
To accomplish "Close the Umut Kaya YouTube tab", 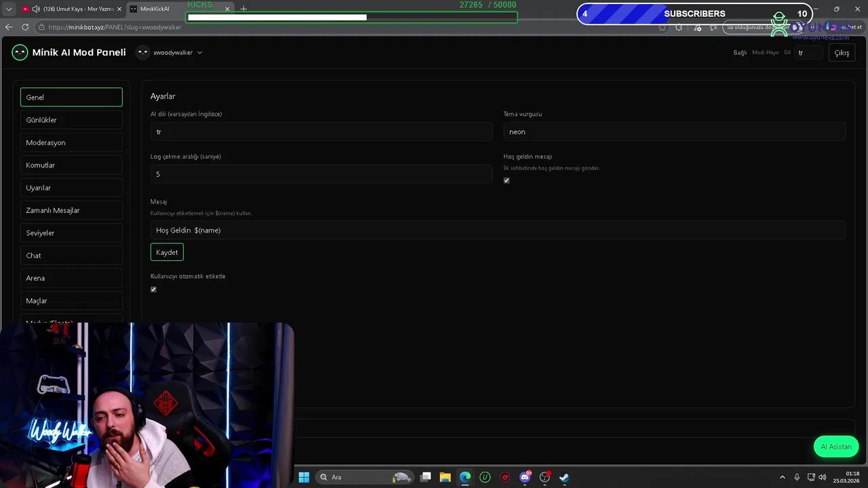I will pyautogui.click(x=119, y=9).
